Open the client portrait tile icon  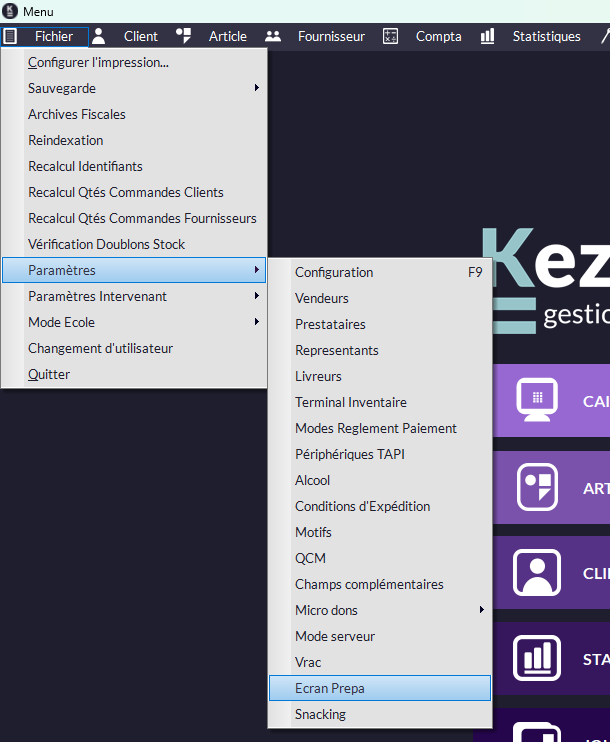tap(537, 573)
